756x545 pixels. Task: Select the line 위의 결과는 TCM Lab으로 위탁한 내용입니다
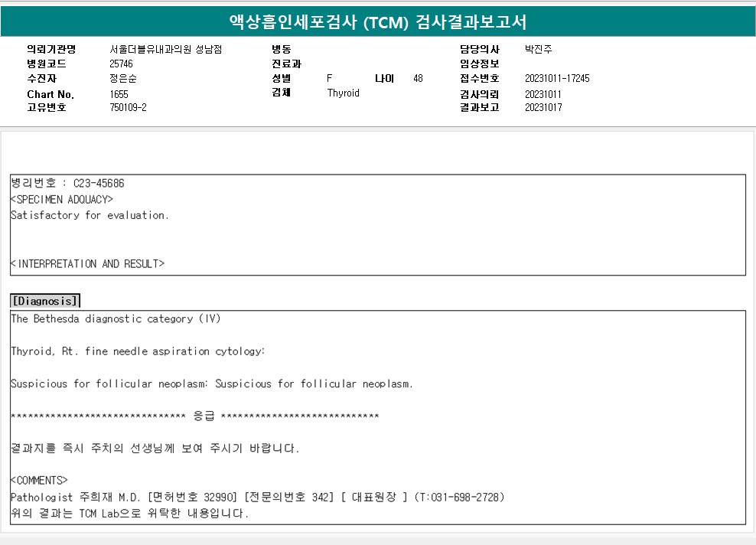[129, 513]
